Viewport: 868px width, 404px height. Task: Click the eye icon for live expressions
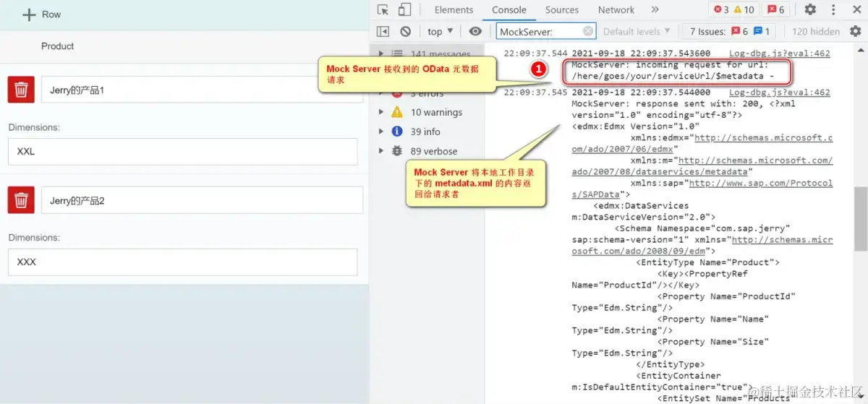pyautogui.click(x=475, y=31)
